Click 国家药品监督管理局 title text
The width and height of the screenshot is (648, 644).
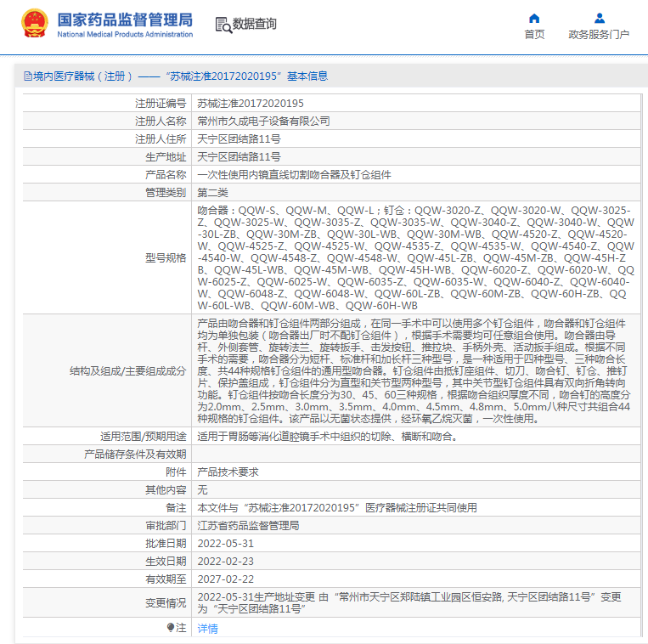pos(125,20)
